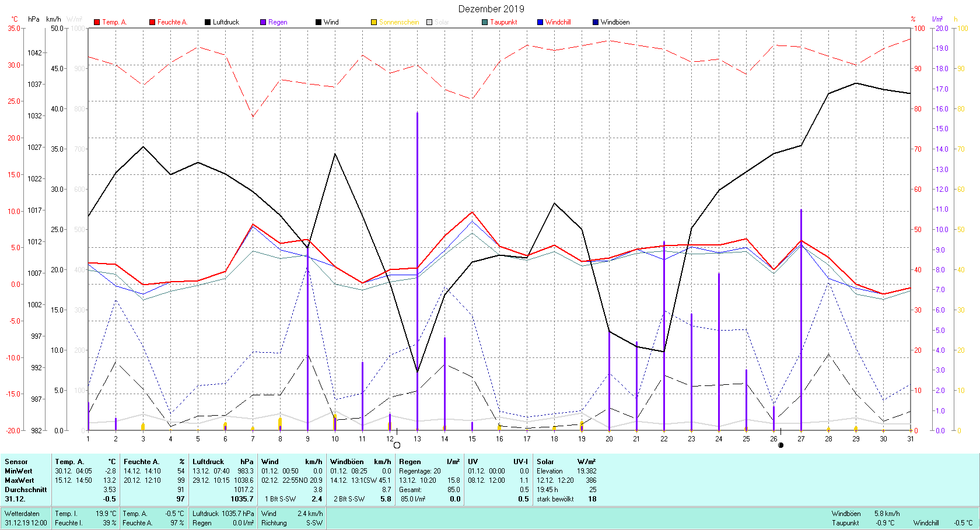Click the 'Gesamt:' rain total label
Screen dimensions: 980x530
click(x=410, y=490)
